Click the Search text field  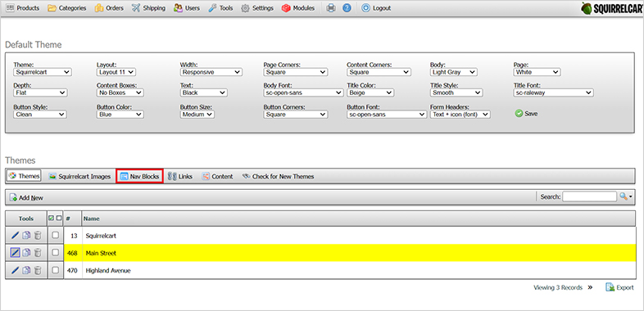click(589, 196)
